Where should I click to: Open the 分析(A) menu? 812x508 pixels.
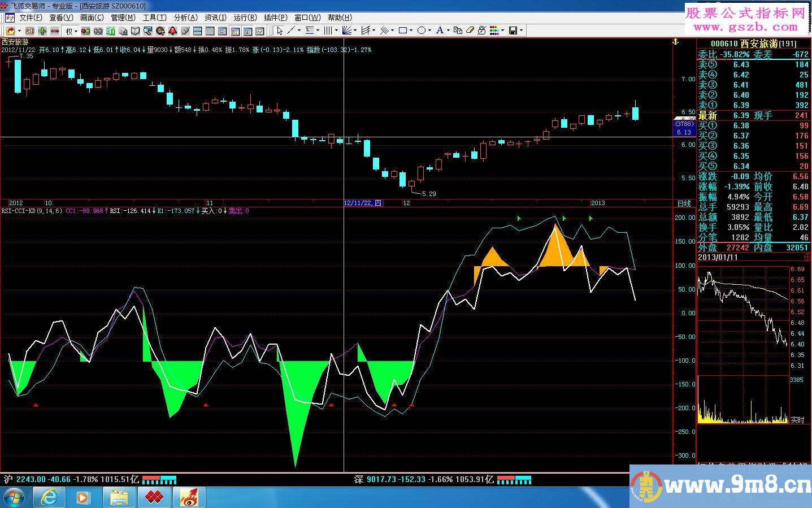(185, 18)
